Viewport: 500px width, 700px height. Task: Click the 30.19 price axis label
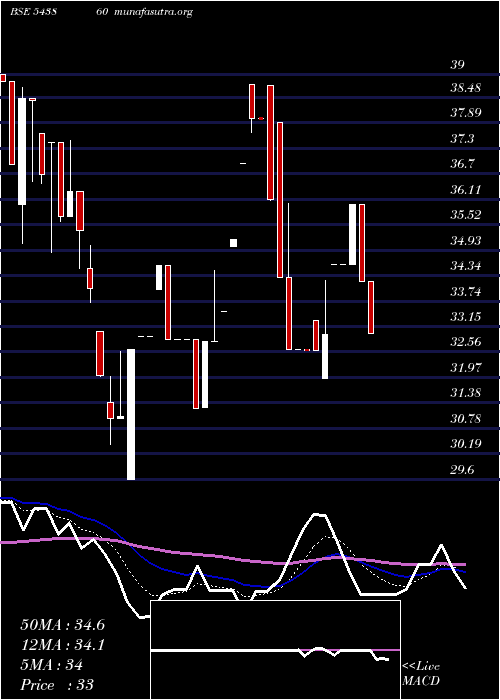(465, 444)
